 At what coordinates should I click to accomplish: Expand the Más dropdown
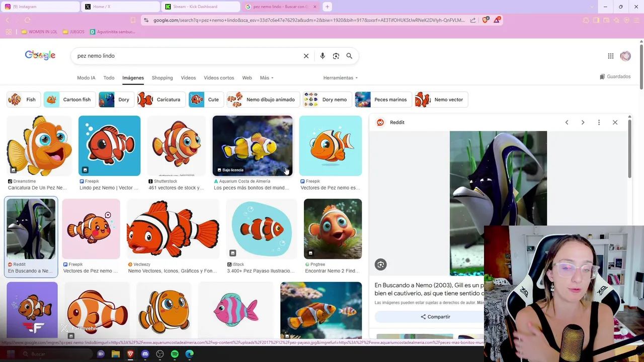(x=267, y=78)
